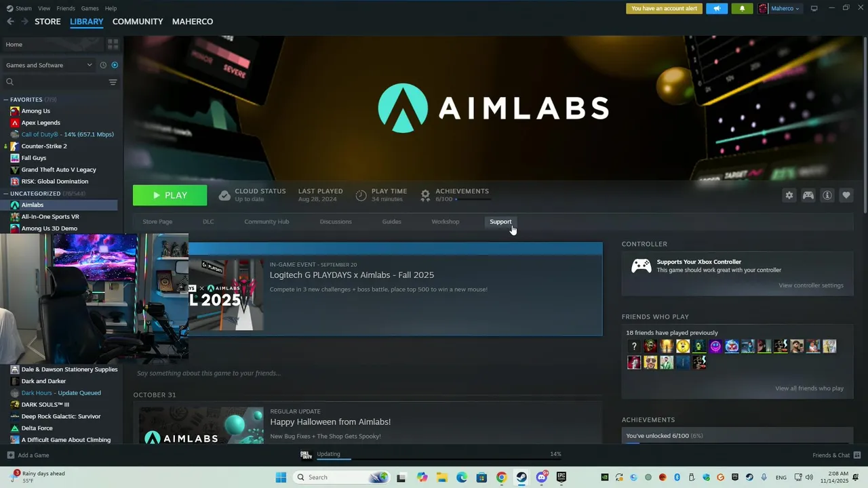Open File Explorer from the taskbar
Screen dimensions: 868x488
pyautogui.click(x=441, y=477)
